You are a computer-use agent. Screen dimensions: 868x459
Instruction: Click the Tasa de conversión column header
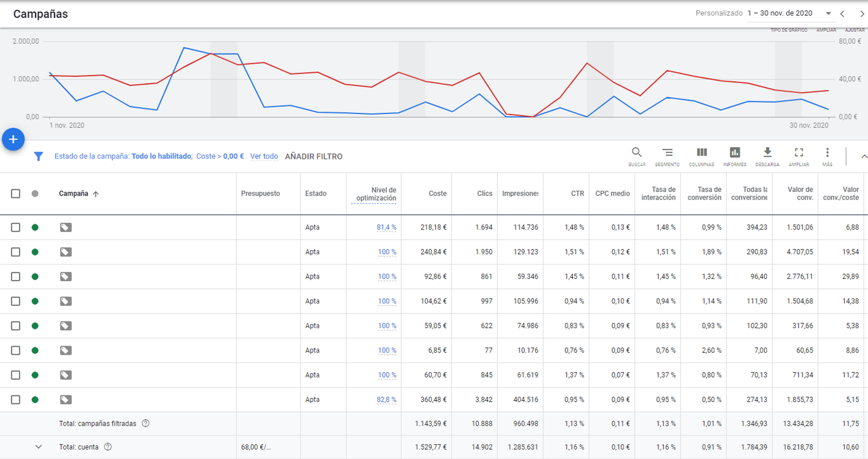click(x=705, y=194)
